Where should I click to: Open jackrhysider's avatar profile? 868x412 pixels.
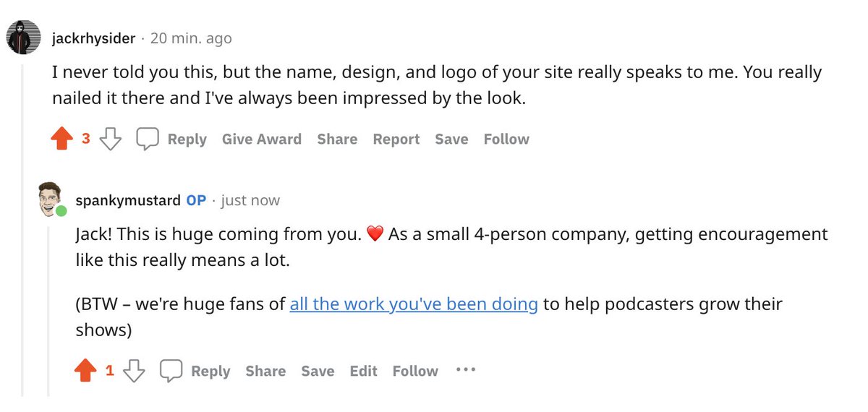(x=22, y=38)
